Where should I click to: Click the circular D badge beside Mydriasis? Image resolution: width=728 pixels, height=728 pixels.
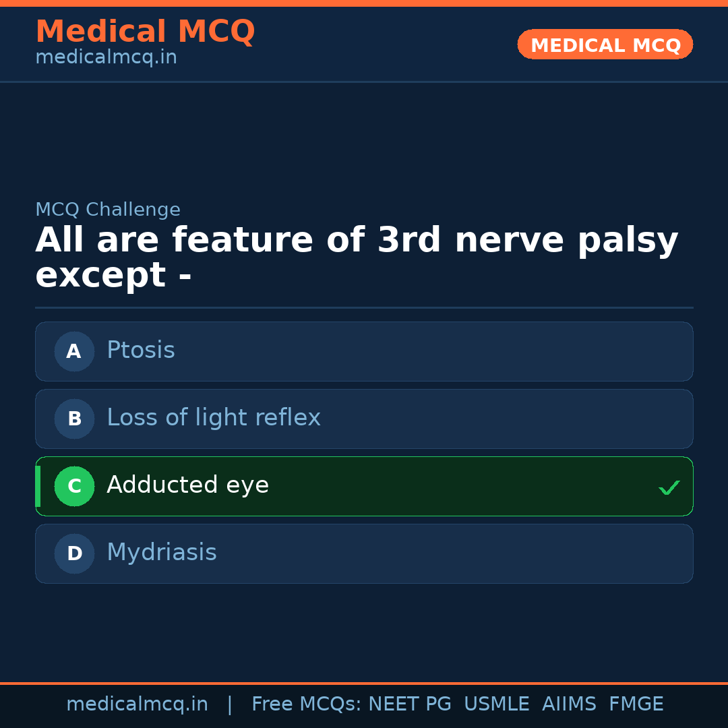(74, 553)
